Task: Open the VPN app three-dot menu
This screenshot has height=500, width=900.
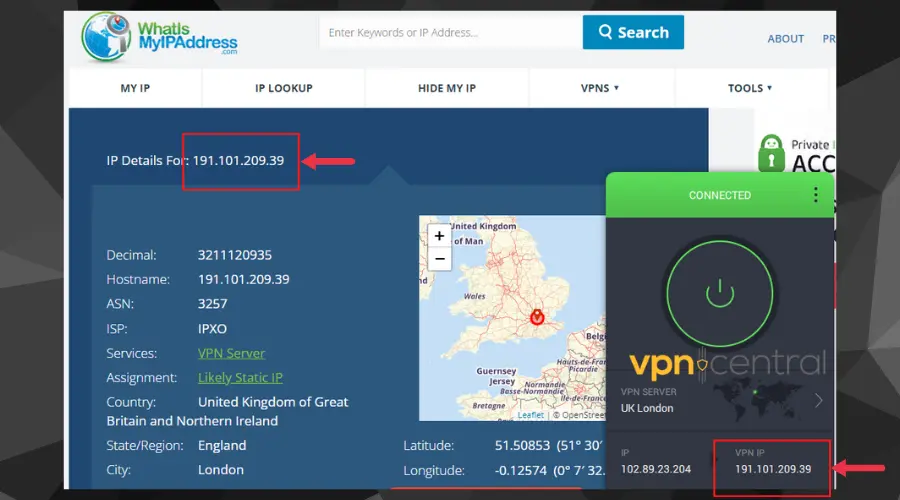Action: (815, 195)
